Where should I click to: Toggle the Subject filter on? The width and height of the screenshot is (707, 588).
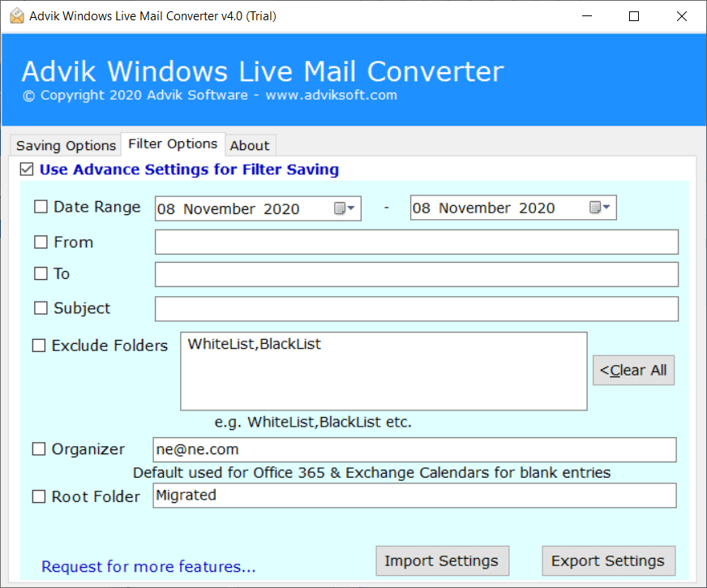point(40,308)
